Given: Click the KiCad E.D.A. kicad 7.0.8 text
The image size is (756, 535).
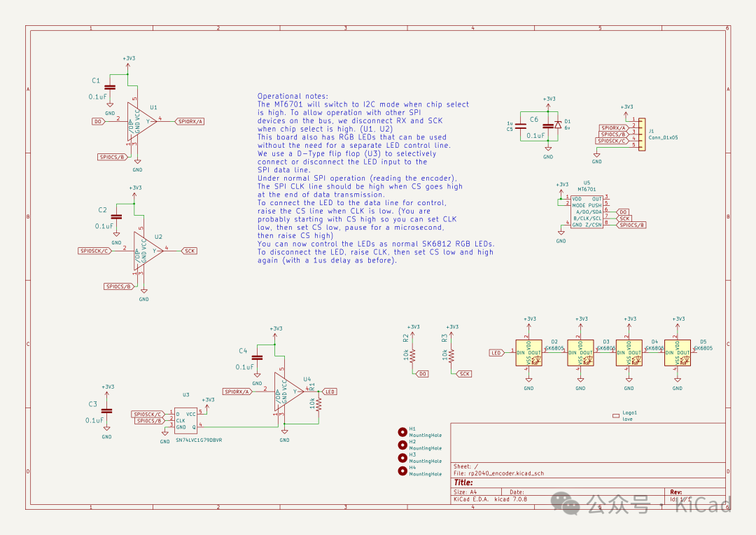Looking at the screenshot, I should (x=490, y=499).
